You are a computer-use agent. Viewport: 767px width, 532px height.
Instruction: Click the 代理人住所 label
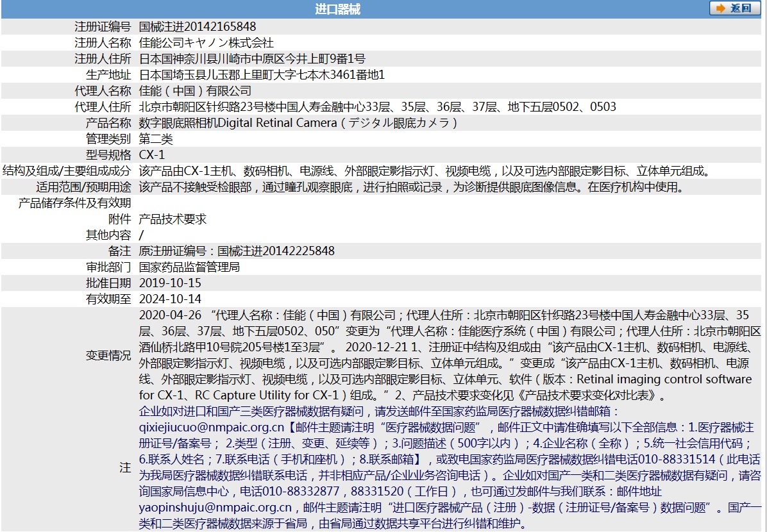click(103, 106)
